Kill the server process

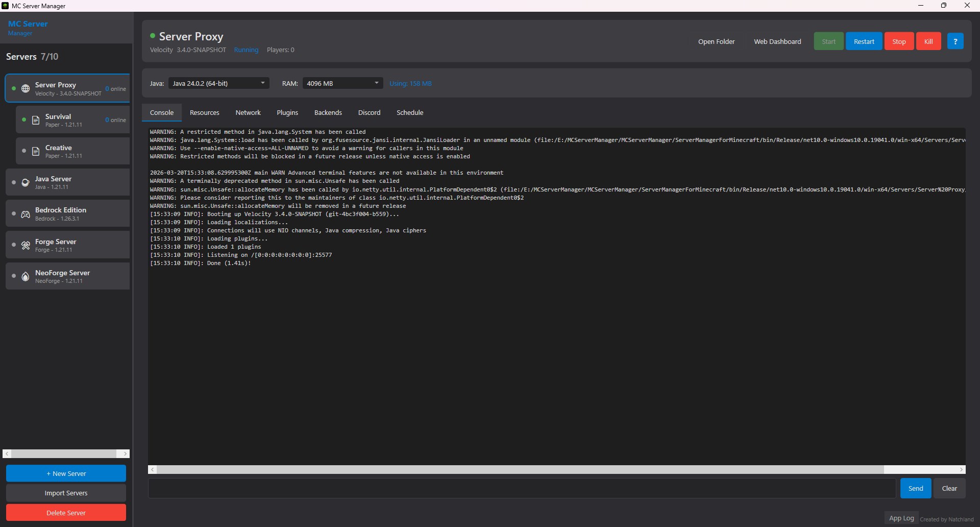coord(928,41)
